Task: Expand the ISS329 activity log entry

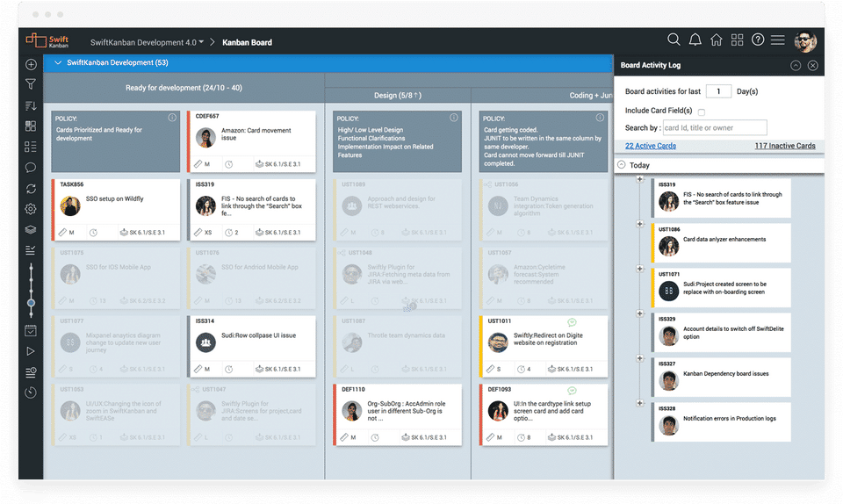Action: [x=640, y=313]
